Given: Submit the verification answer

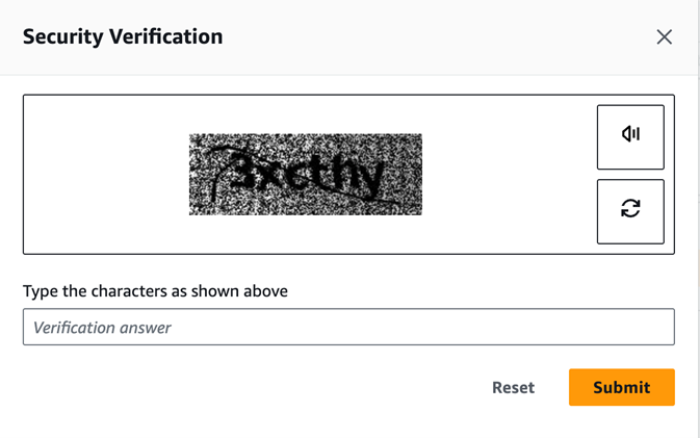Looking at the screenshot, I should tap(621, 387).
